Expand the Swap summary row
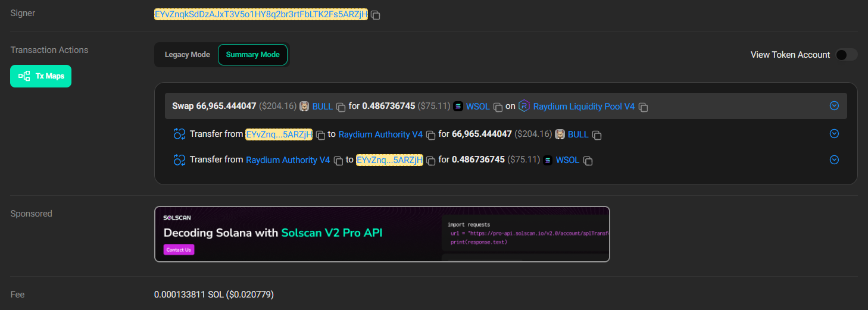 tap(834, 106)
